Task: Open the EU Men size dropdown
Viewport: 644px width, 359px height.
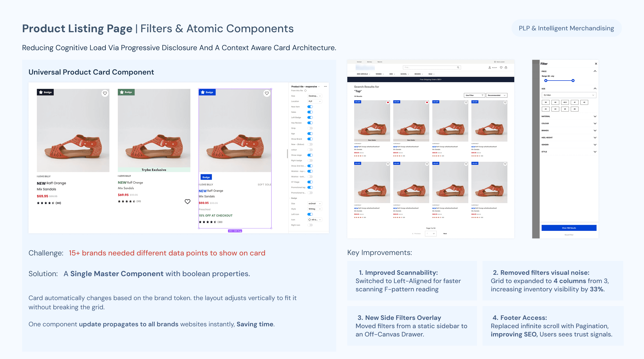Action: coord(569,95)
